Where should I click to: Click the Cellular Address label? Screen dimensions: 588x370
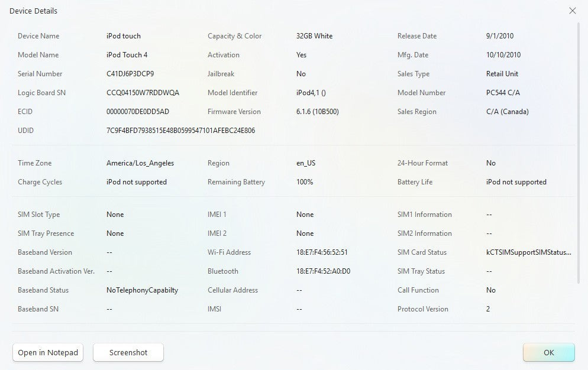point(233,290)
